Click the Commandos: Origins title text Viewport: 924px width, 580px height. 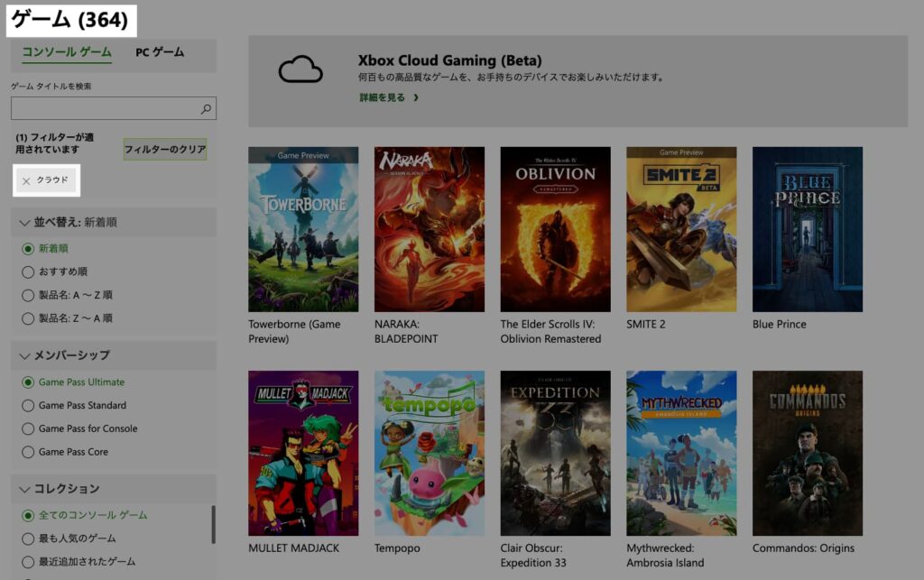pos(803,548)
